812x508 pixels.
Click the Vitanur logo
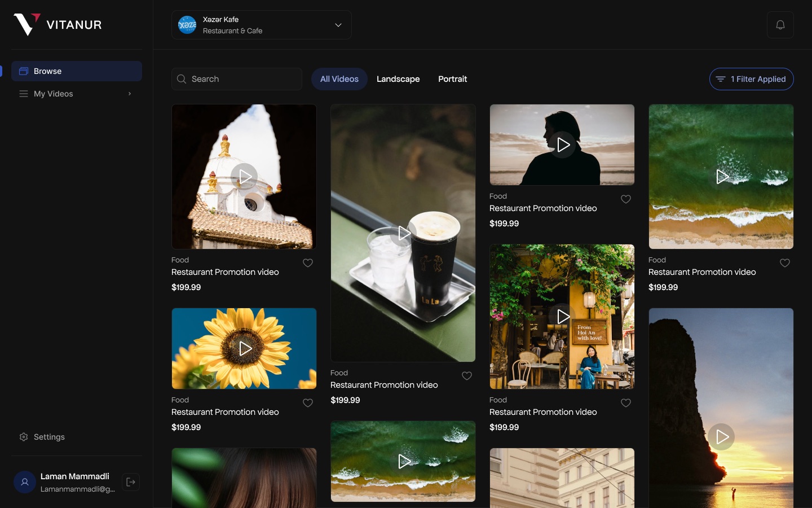[x=58, y=25]
